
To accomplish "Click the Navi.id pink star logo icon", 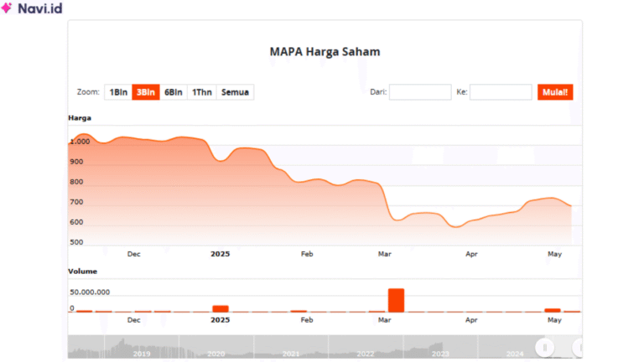I will coord(7,8).
